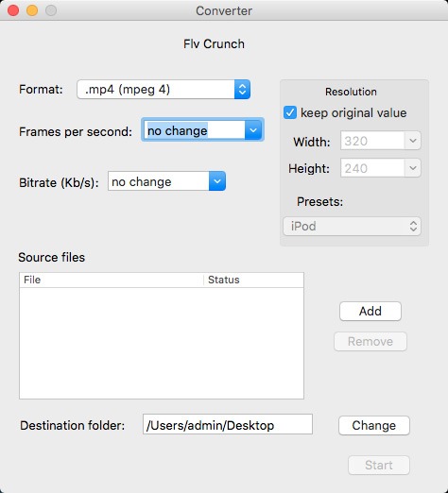Uncheck keep original value checkbox
The width and height of the screenshot is (448, 493).
click(290, 112)
